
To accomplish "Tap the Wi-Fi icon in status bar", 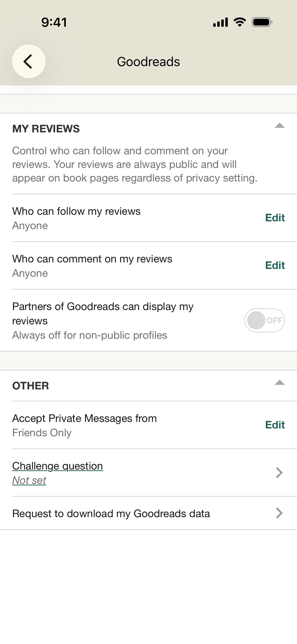I will coord(240,22).
